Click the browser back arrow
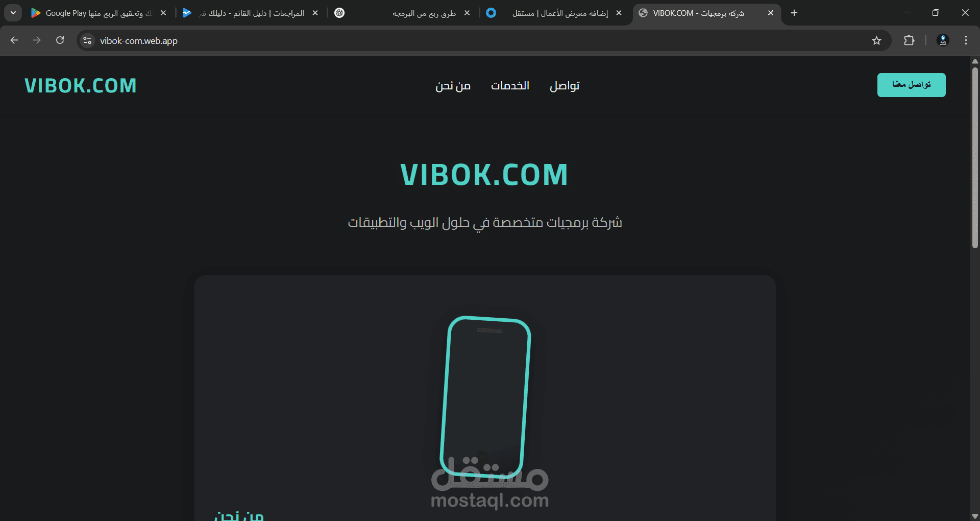Screen dimensions: 980x521 tap(14, 40)
